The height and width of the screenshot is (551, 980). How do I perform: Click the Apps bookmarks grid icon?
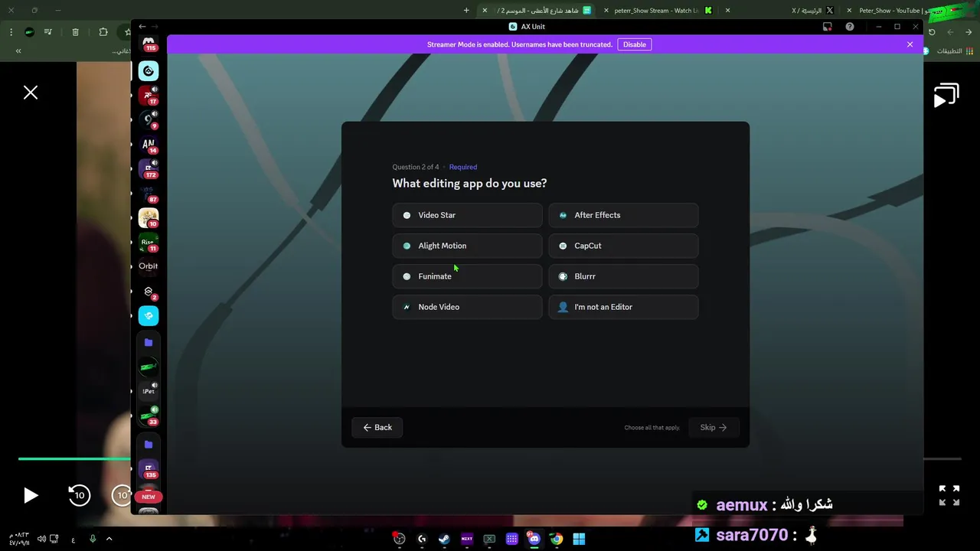click(970, 51)
